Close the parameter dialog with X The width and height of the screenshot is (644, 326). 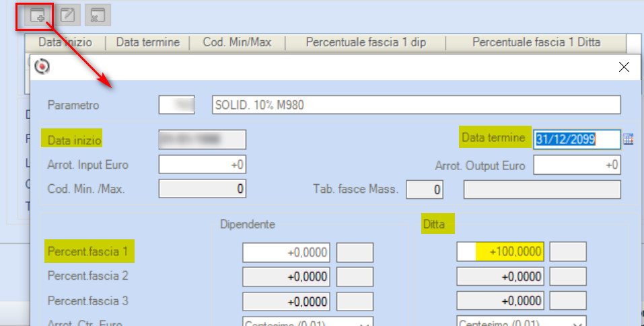[624, 67]
